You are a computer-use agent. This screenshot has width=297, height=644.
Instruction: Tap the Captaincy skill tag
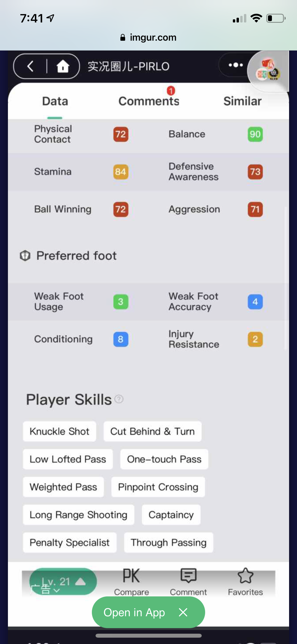point(171,515)
